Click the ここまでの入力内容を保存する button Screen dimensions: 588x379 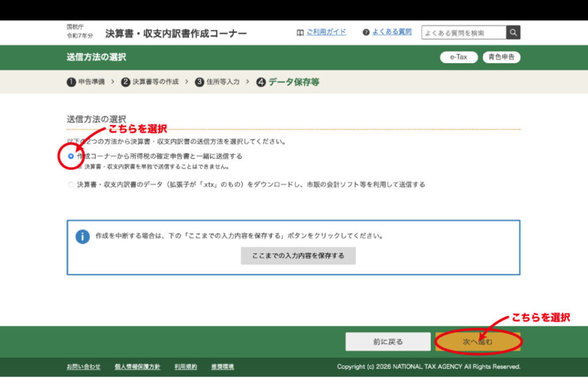click(298, 256)
